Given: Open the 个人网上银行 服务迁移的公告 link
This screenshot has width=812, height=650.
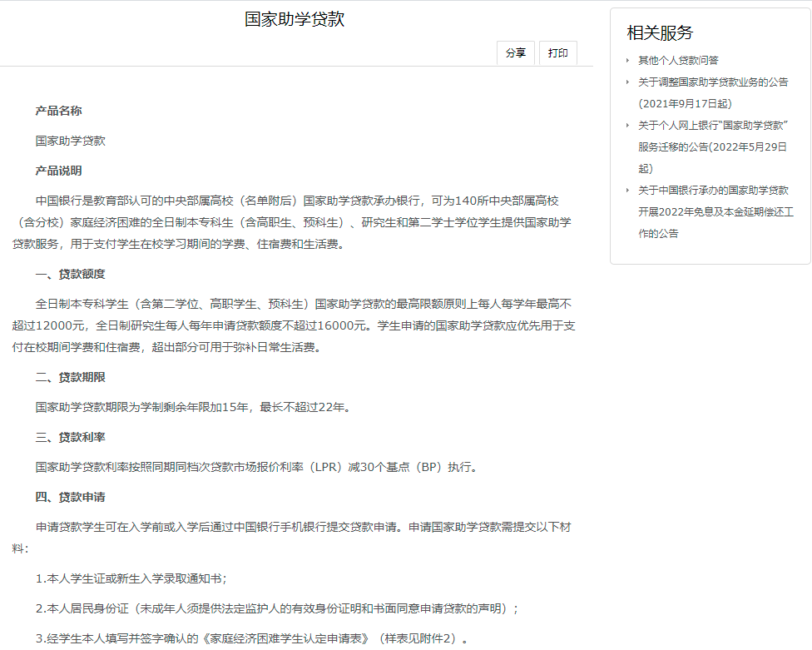Looking at the screenshot, I should pyautogui.click(x=713, y=125).
